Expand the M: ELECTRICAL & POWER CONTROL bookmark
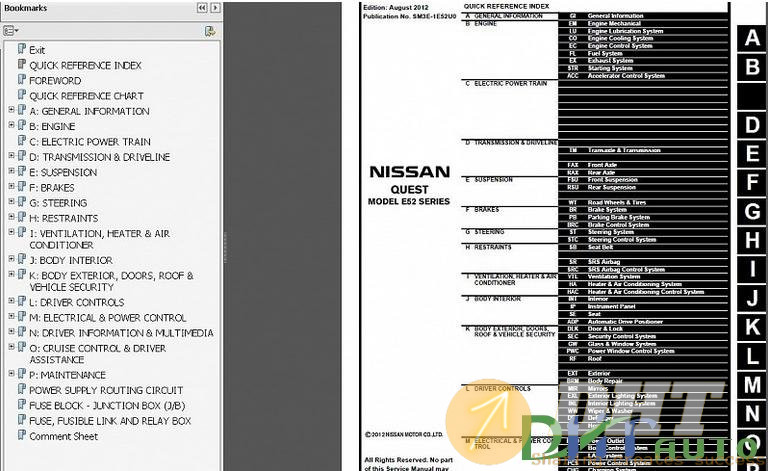Viewport: 768px width, 471px height. point(11,316)
